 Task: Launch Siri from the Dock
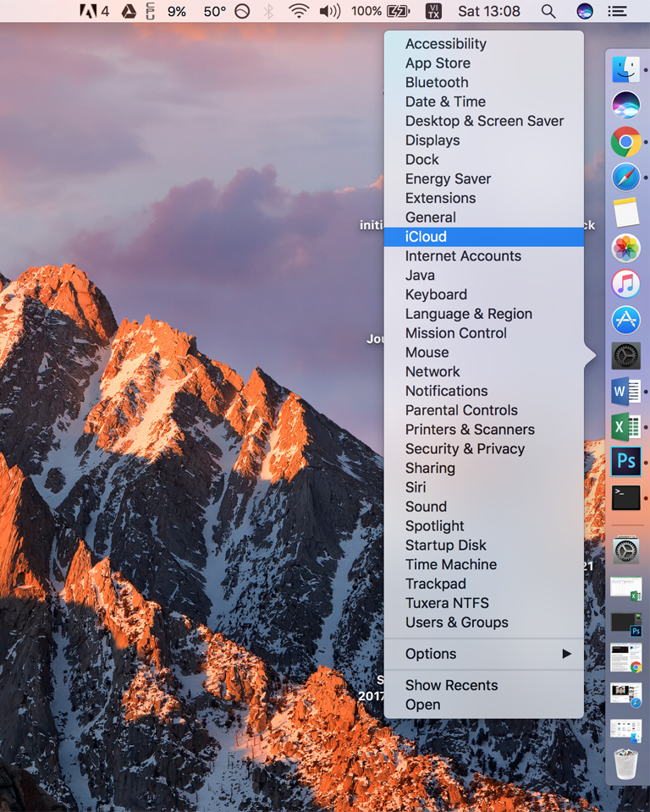[625, 105]
